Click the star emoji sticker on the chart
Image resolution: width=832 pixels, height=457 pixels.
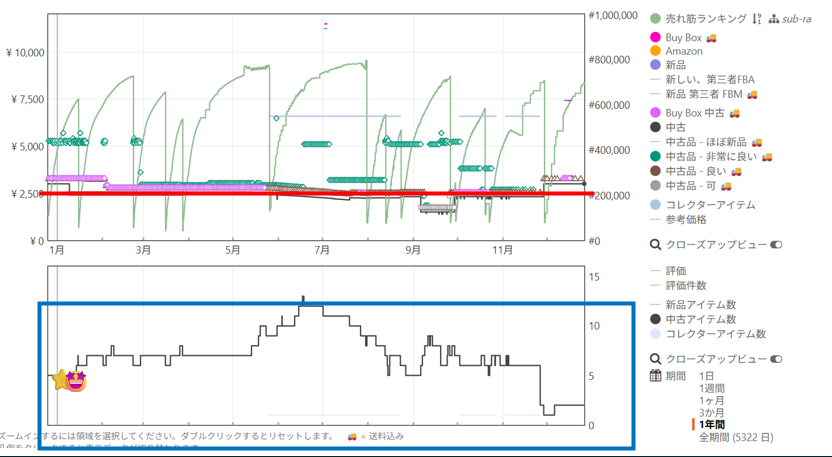click(69, 380)
